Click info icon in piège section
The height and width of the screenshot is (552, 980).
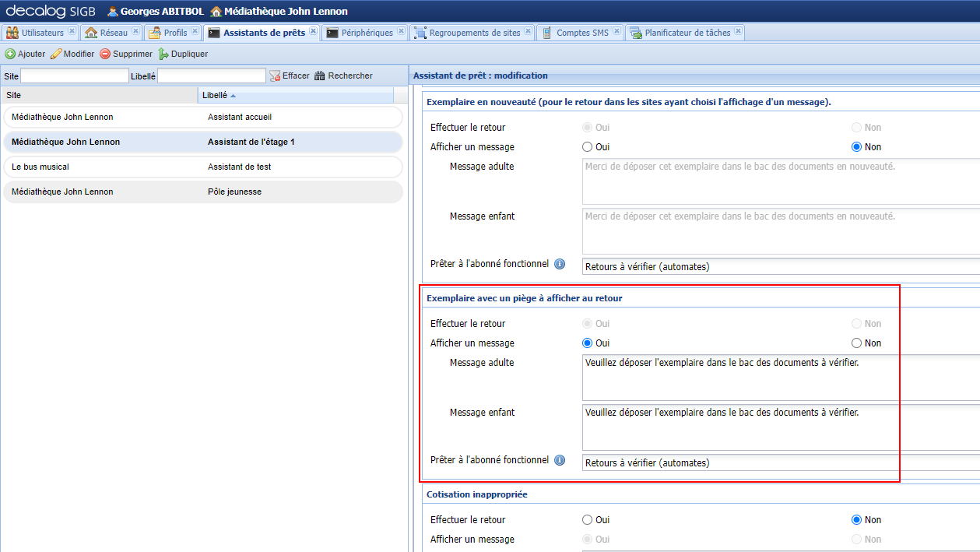click(559, 460)
